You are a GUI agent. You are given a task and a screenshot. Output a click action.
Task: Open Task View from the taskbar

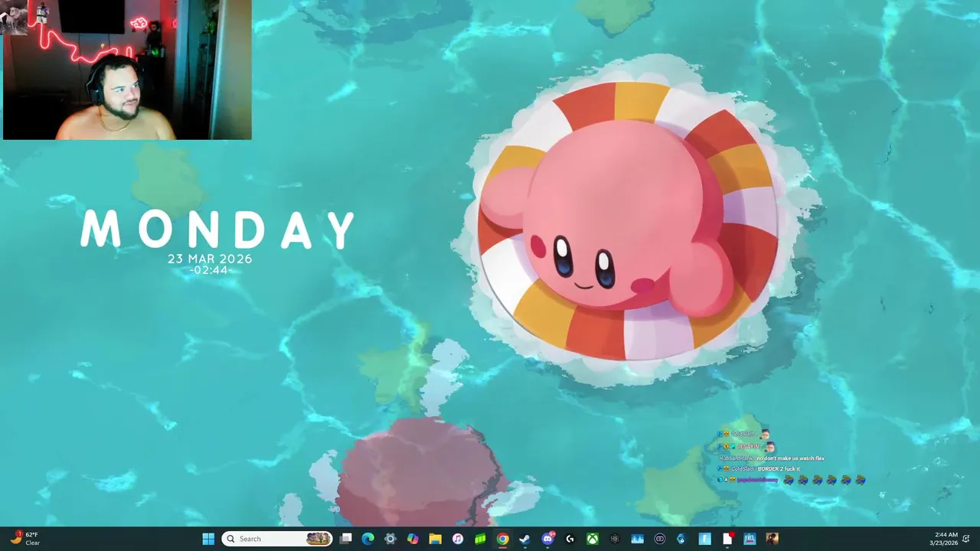[346, 539]
